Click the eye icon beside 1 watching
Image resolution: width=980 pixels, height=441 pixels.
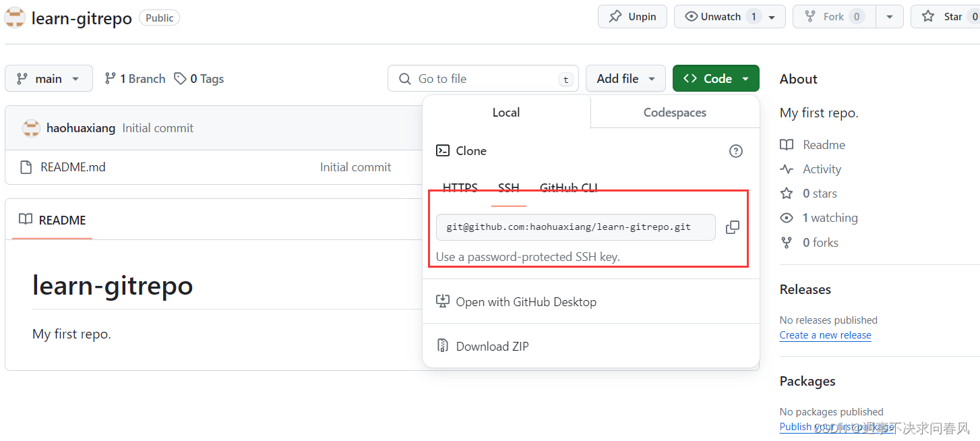[x=787, y=218]
